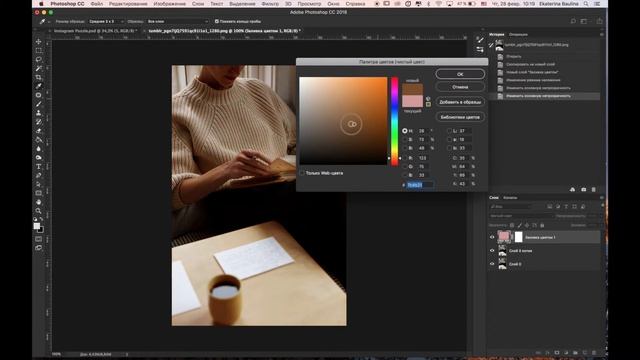Open 'Библиотеки цветов' button
This screenshot has height=360, width=640.
tap(460, 117)
